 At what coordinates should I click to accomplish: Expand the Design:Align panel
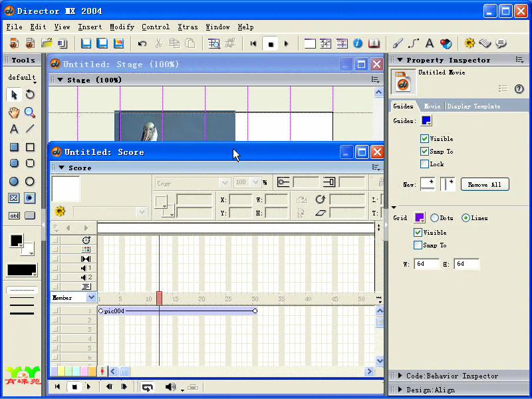(x=400, y=390)
